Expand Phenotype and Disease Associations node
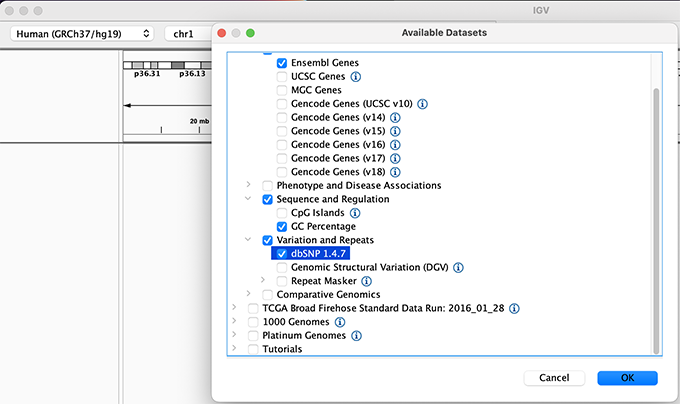 coord(248,185)
